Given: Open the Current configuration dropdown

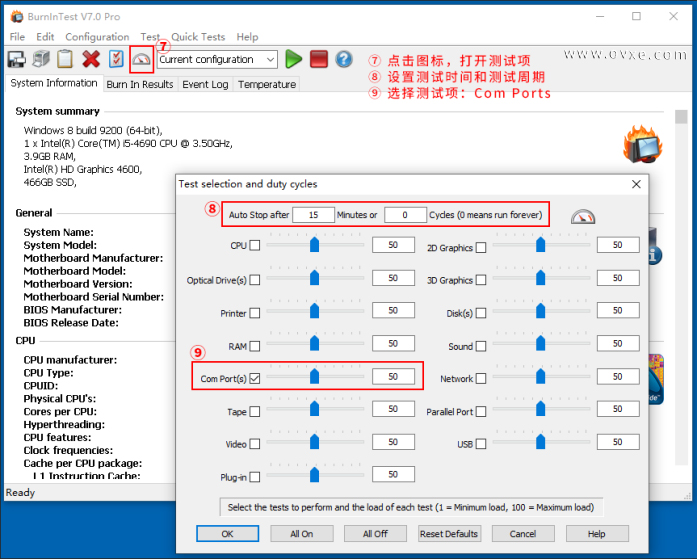Looking at the screenshot, I should (217, 59).
